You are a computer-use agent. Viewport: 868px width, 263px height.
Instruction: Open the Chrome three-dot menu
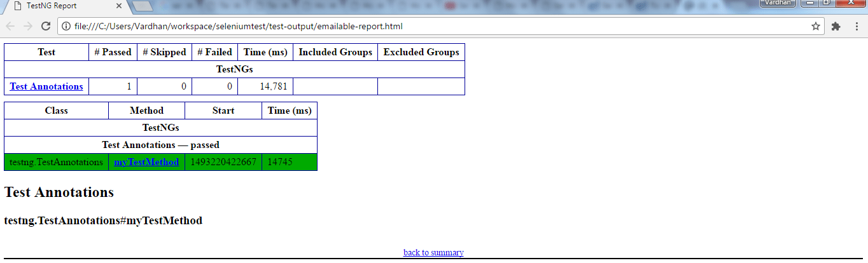[x=857, y=26]
